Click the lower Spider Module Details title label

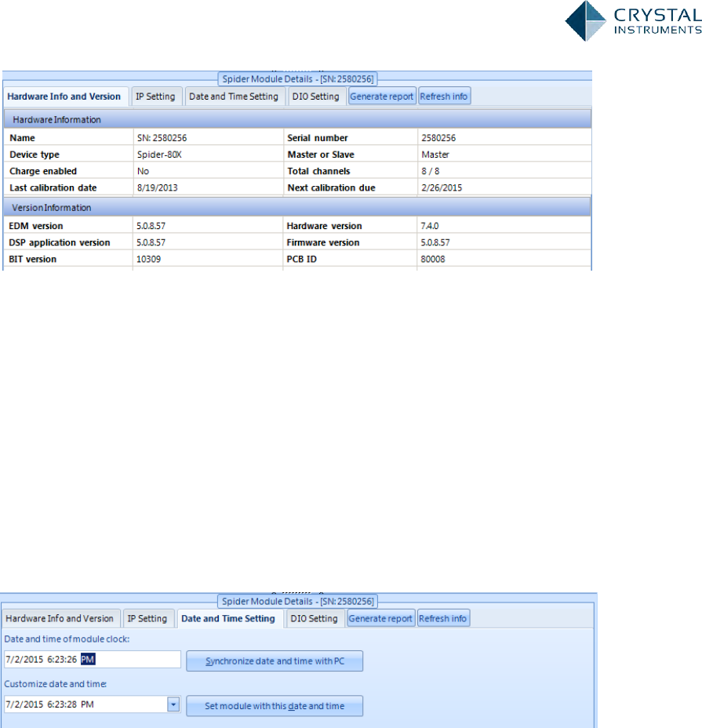[297, 601]
